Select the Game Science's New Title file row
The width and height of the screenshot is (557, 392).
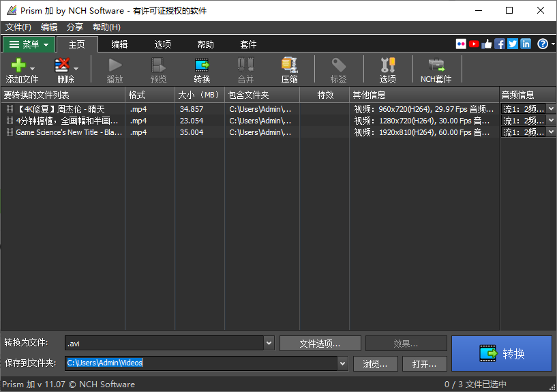click(x=68, y=132)
